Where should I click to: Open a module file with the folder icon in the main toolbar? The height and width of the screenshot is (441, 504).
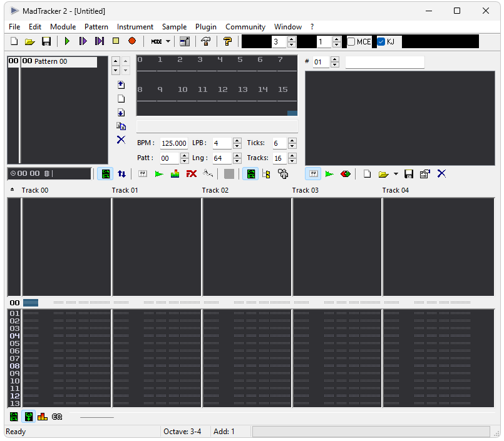click(30, 41)
